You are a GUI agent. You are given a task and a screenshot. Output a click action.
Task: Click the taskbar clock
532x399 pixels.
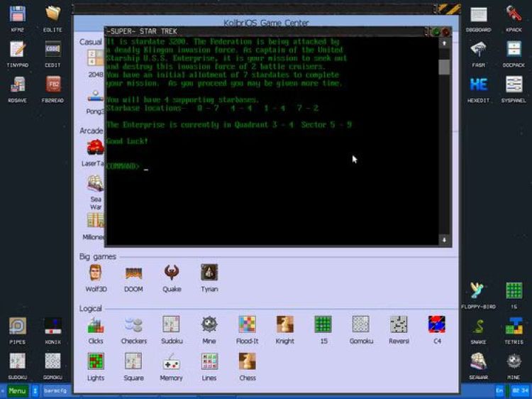click(x=520, y=391)
